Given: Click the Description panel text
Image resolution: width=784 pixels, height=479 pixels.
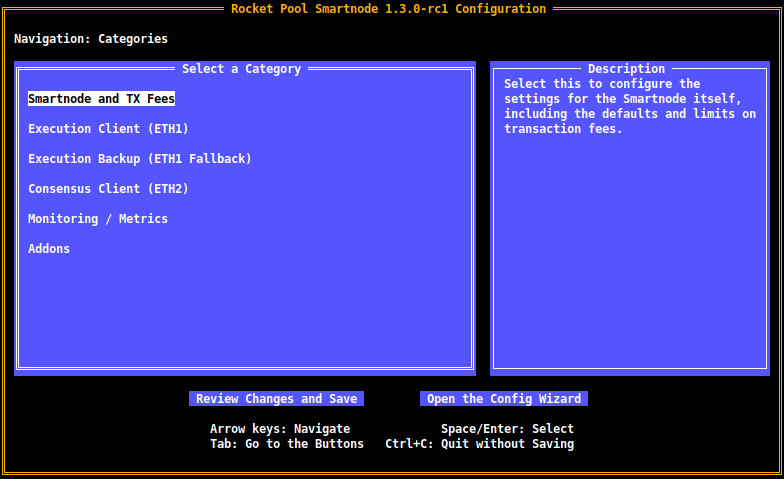Looking at the screenshot, I should (x=629, y=106).
